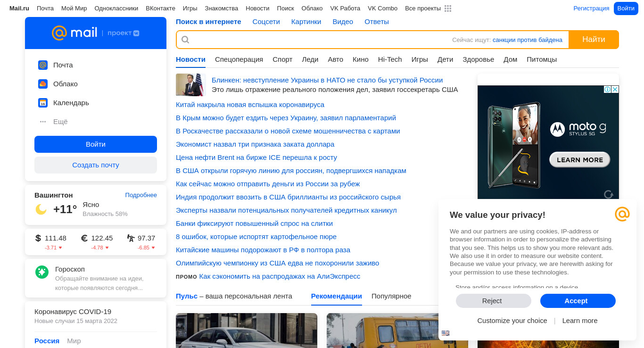Open suggested query санкции против байдена
The image size is (644, 348).
(528, 40)
